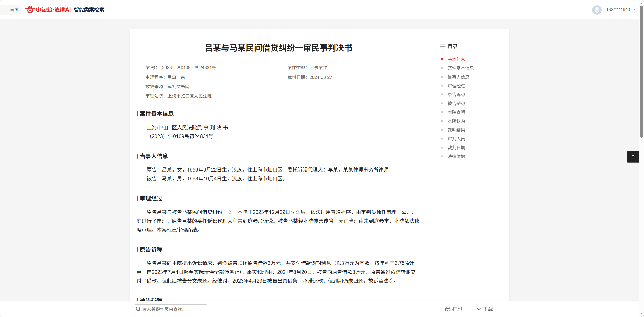This screenshot has height=317, width=644.
Task: Click the 小包公 法律AI logo
Action: click(x=48, y=10)
